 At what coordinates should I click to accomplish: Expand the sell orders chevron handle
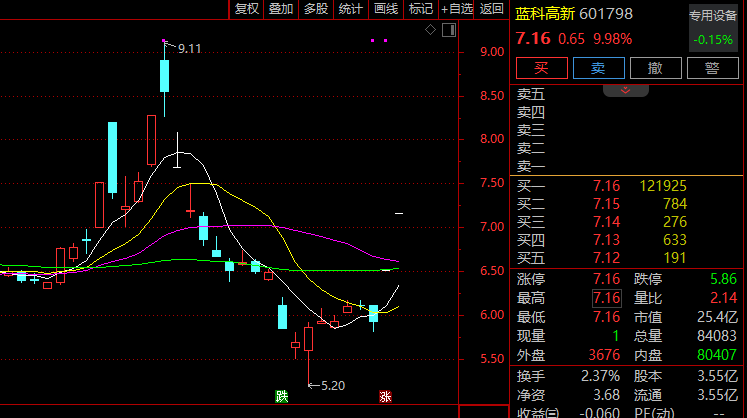(x=626, y=91)
